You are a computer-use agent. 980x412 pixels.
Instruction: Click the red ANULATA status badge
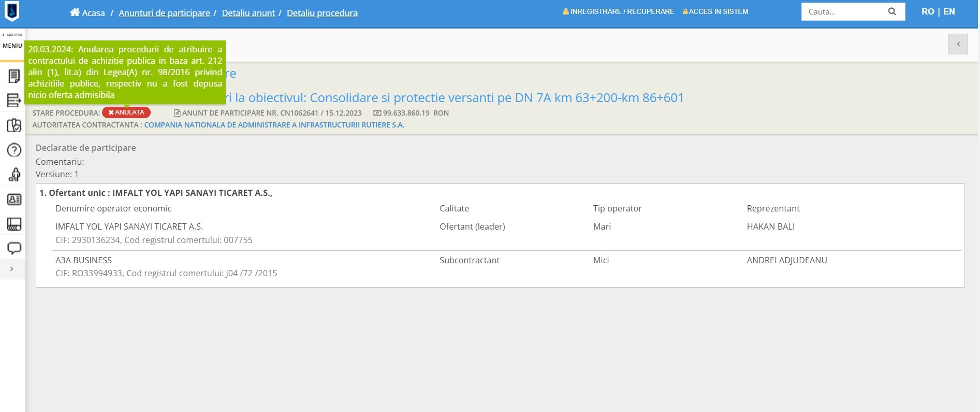point(126,112)
